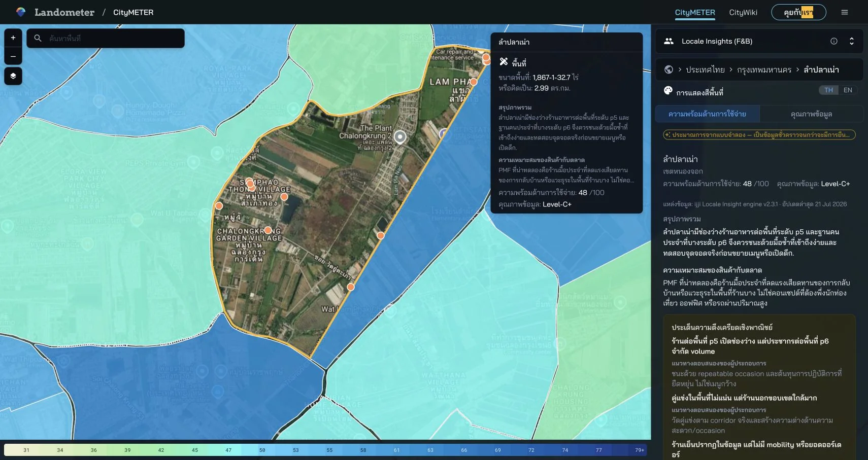Viewport: 868px width, 460px height.
Task: Click the ลำปลาเน่า popup title
Action: [x=514, y=42]
